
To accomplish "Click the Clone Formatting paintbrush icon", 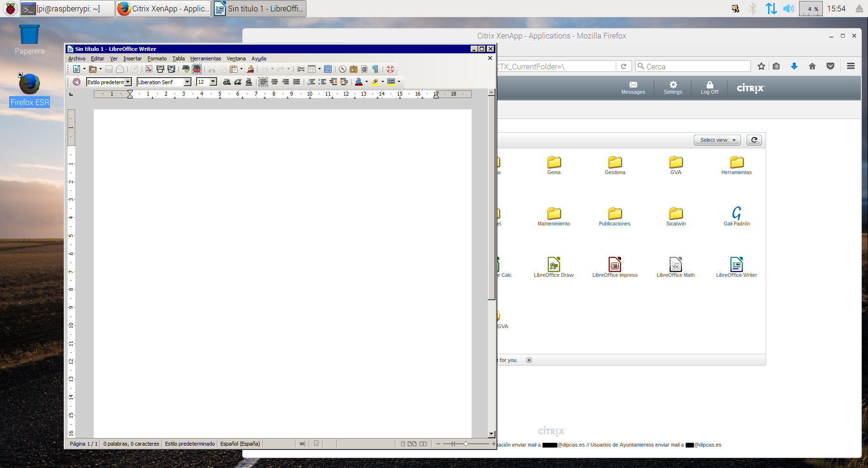I will [250, 69].
